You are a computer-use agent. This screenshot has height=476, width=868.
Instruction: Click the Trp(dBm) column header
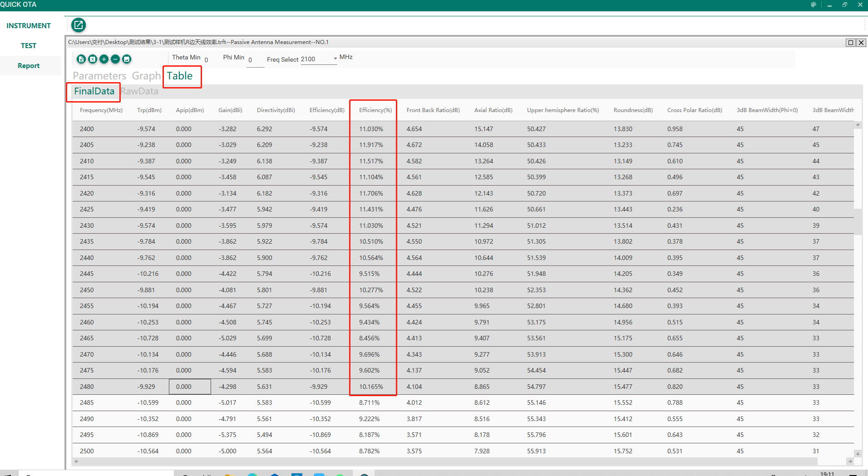click(x=149, y=110)
